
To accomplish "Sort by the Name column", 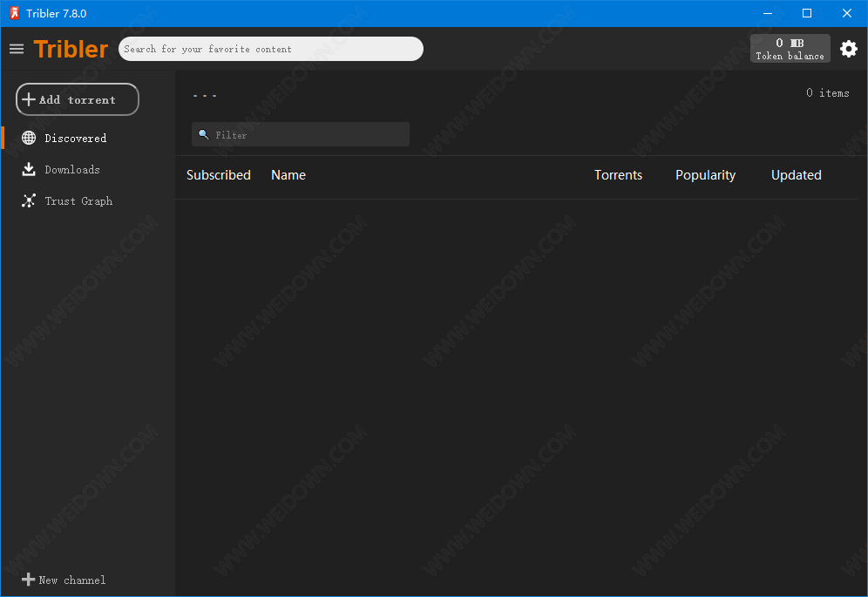I will click(288, 175).
